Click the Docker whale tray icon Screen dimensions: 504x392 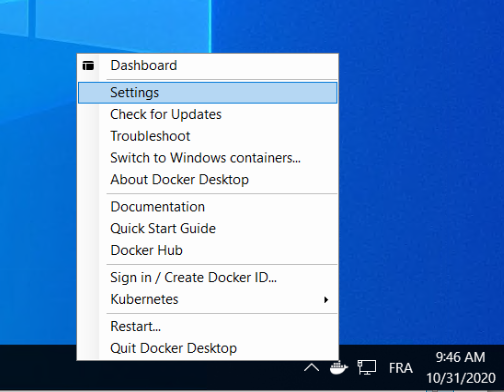tap(339, 368)
